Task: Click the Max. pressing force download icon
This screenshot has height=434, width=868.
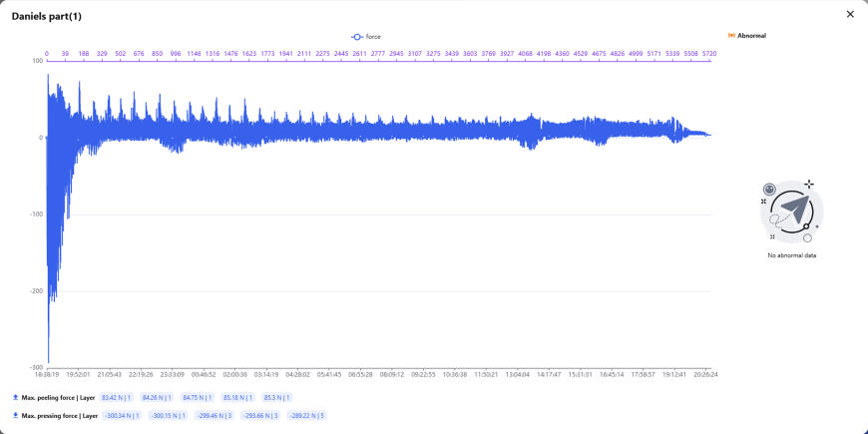Action: pos(16,415)
